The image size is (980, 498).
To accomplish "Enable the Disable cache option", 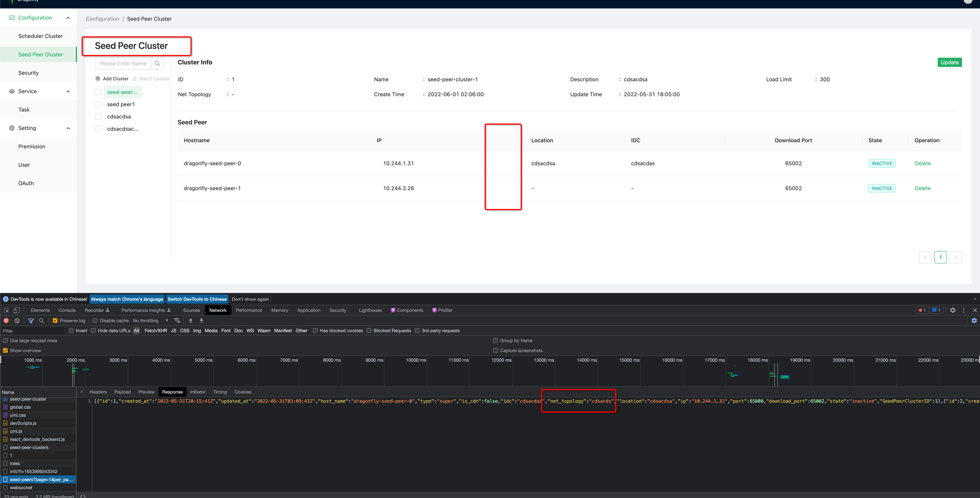I will point(96,320).
